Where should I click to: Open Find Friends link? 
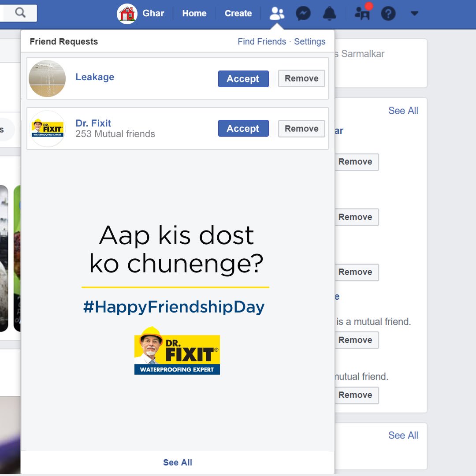click(x=262, y=41)
